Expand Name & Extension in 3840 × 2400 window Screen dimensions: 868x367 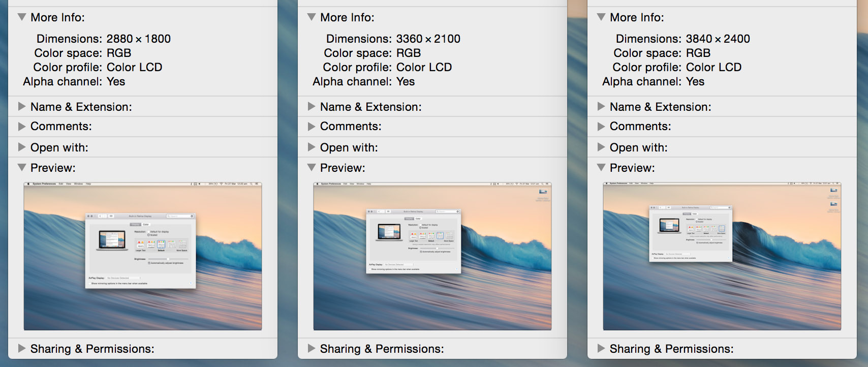click(601, 106)
